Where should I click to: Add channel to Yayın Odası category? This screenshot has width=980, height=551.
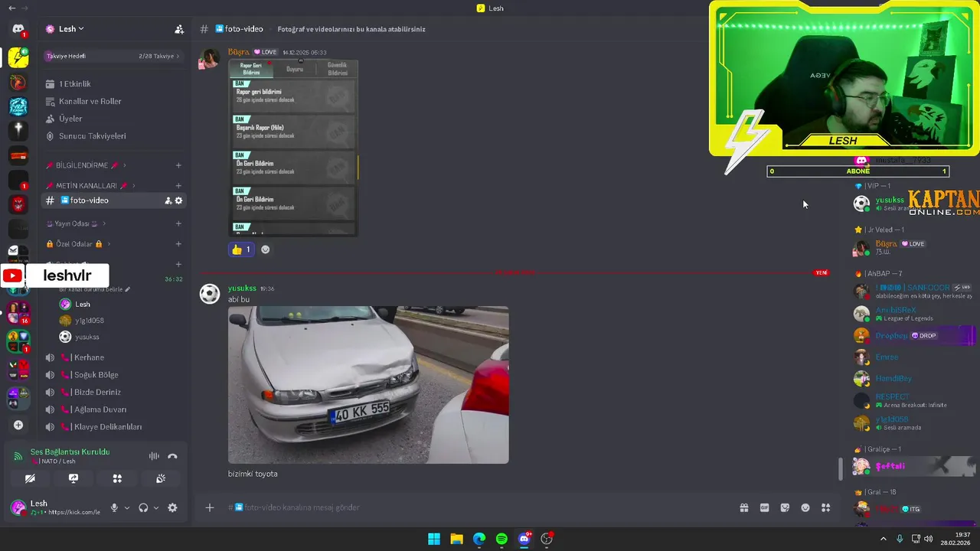click(178, 223)
